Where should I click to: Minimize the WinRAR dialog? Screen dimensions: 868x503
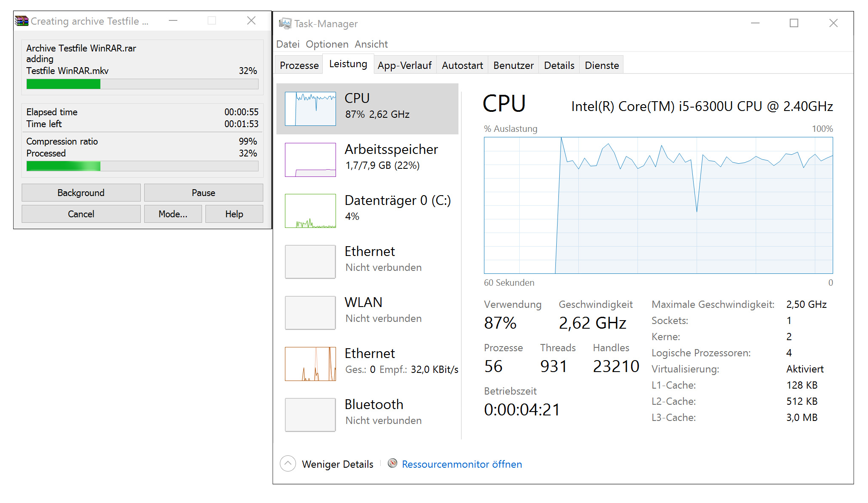coord(173,20)
